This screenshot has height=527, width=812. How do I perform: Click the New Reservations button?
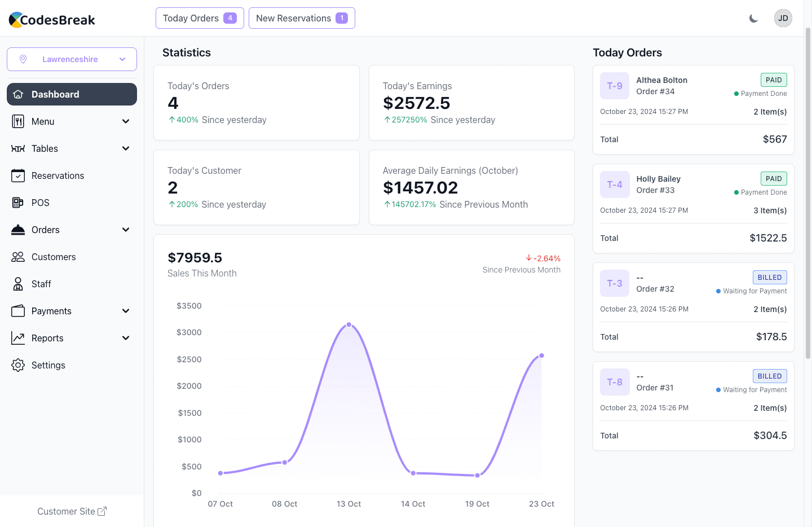tap(302, 18)
